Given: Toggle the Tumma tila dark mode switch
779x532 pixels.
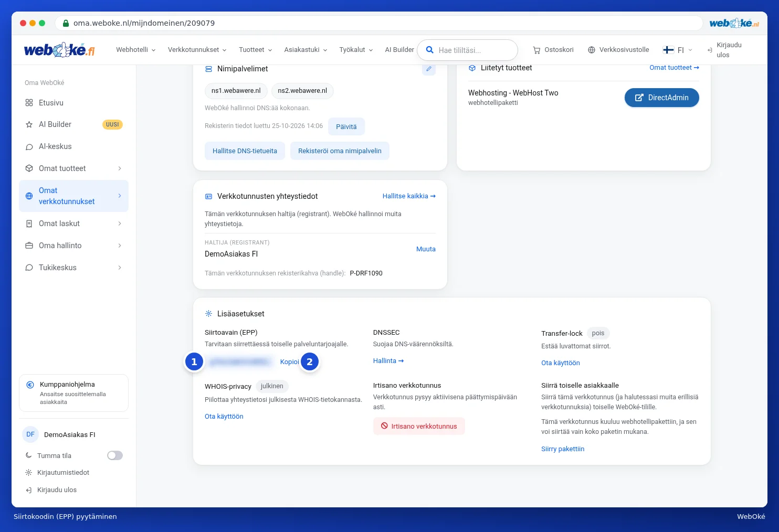Looking at the screenshot, I should pos(115,455).
